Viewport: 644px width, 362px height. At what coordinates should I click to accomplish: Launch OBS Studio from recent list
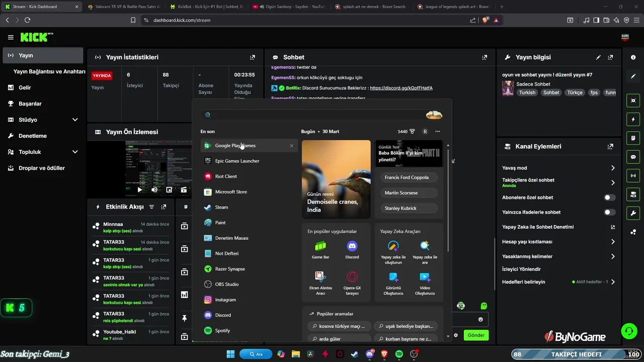249,285
